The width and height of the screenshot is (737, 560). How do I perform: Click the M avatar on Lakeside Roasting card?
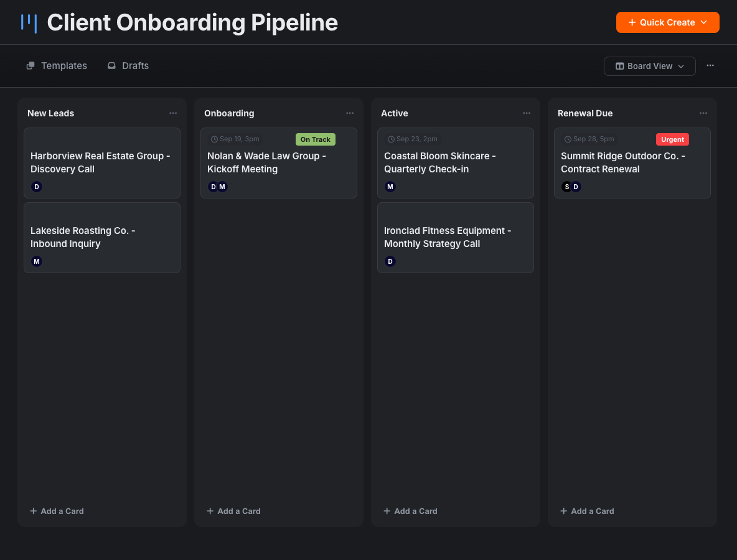point(37,262)
